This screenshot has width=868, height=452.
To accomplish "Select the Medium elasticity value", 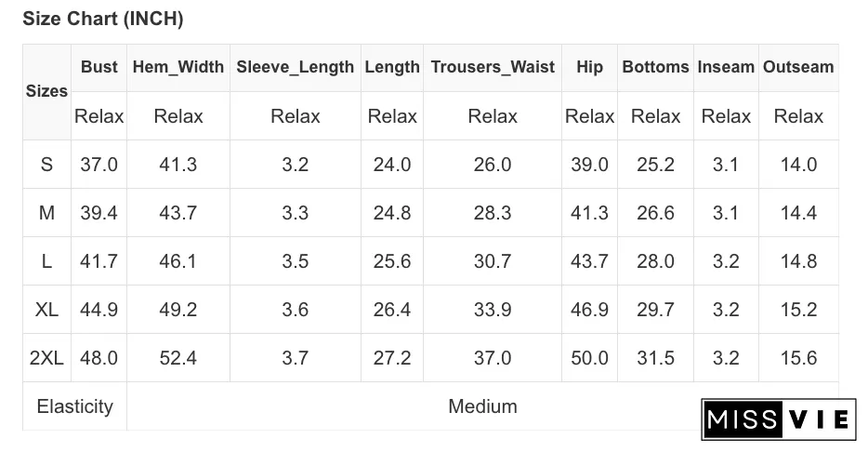I will point(482,406).
